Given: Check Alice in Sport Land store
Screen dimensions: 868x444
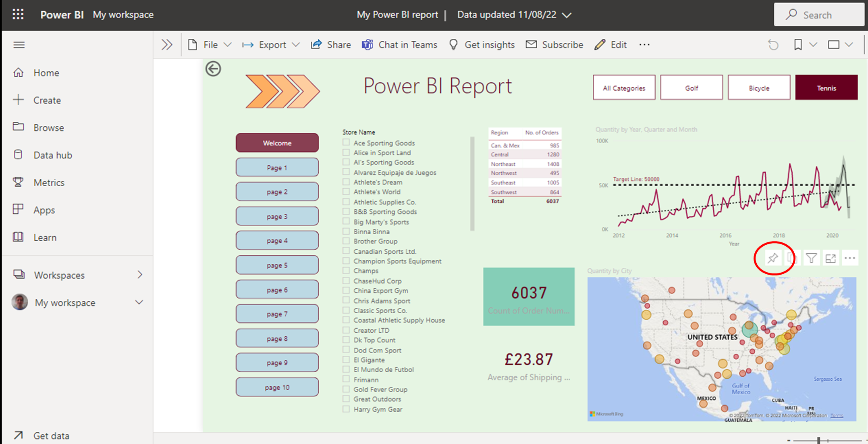Looking at the screenshot, I should [x=346, y=152].
